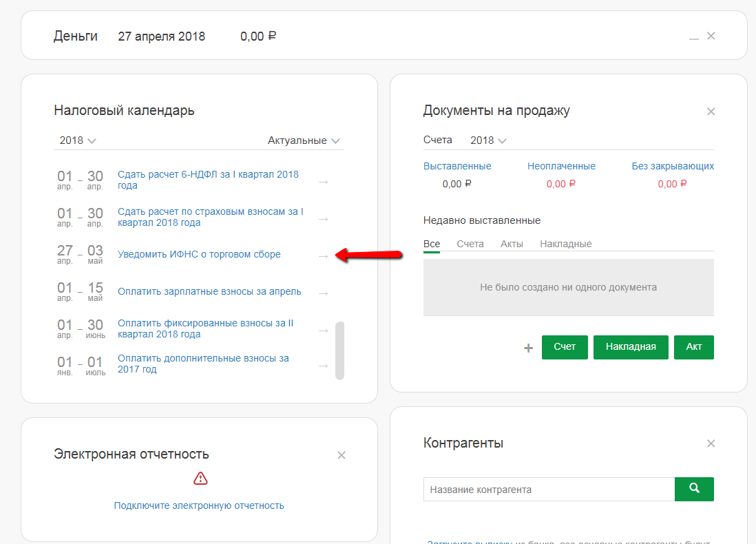Select the Счета tab under Недавно выставленные
This screenshot has height=544, width=756.
(x=470, y=244)
